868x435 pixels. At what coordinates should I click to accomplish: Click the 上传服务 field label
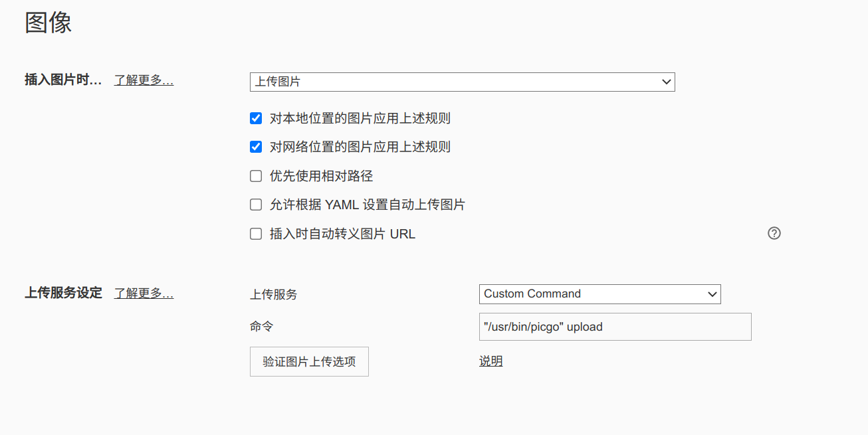(x=273, y=294)
